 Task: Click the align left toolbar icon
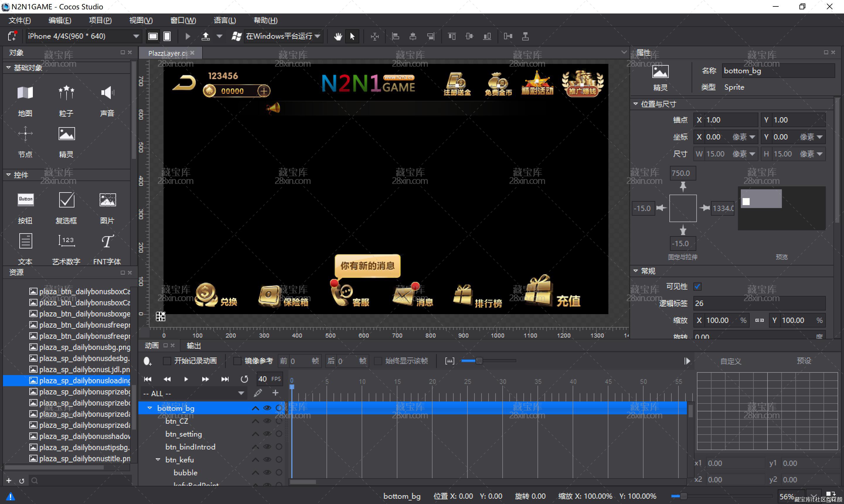(395, 36)
